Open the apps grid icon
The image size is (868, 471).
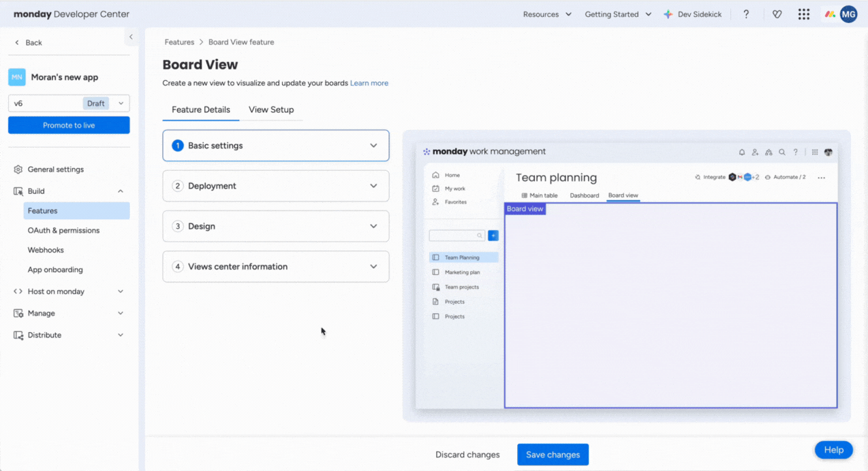coord(804,14)
